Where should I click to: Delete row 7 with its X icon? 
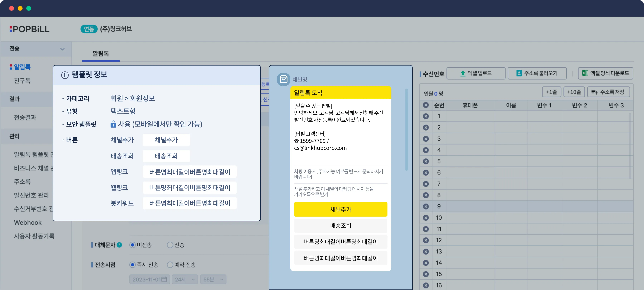426,184
